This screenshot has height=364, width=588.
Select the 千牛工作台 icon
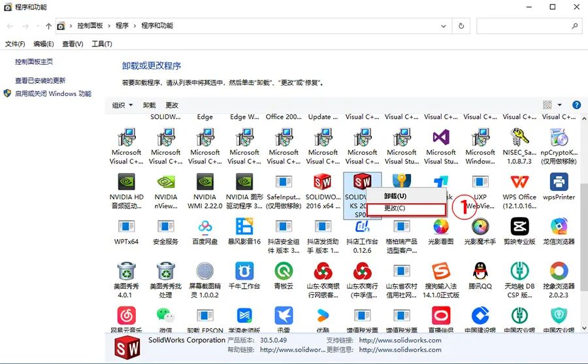coord(244,271)
